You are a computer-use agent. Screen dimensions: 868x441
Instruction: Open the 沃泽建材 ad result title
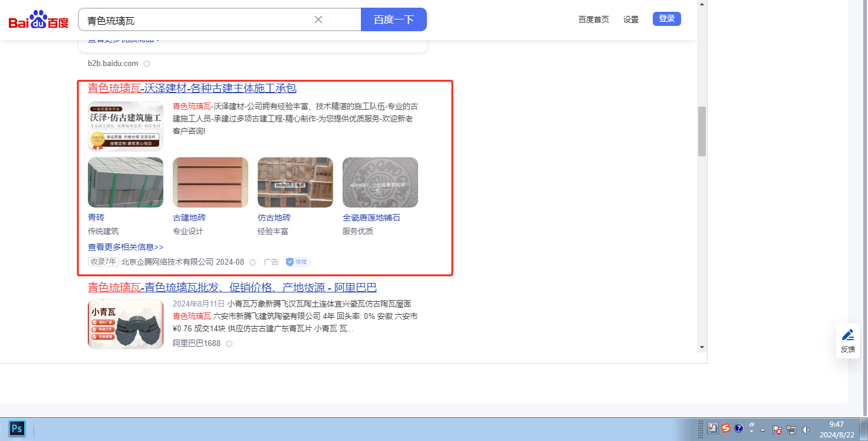tap(192, 88)
